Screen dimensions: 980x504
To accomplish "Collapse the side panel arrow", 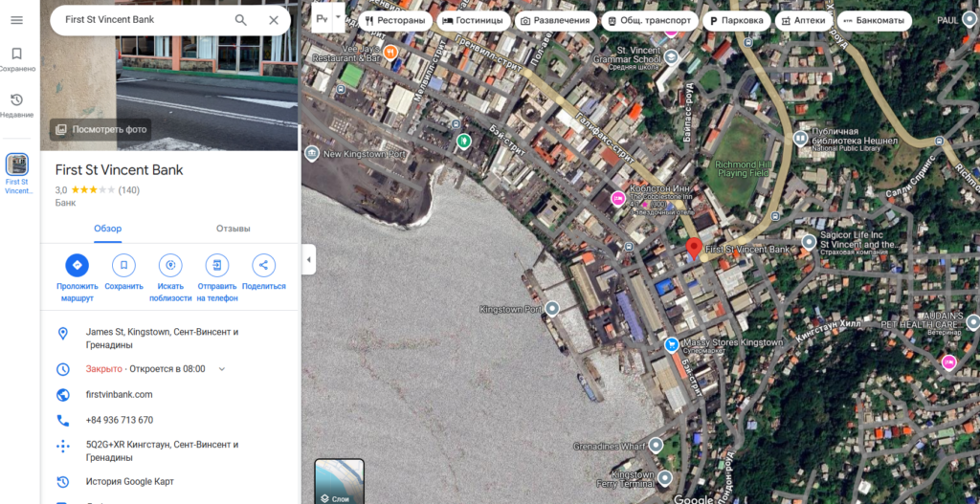I will 308,260.
